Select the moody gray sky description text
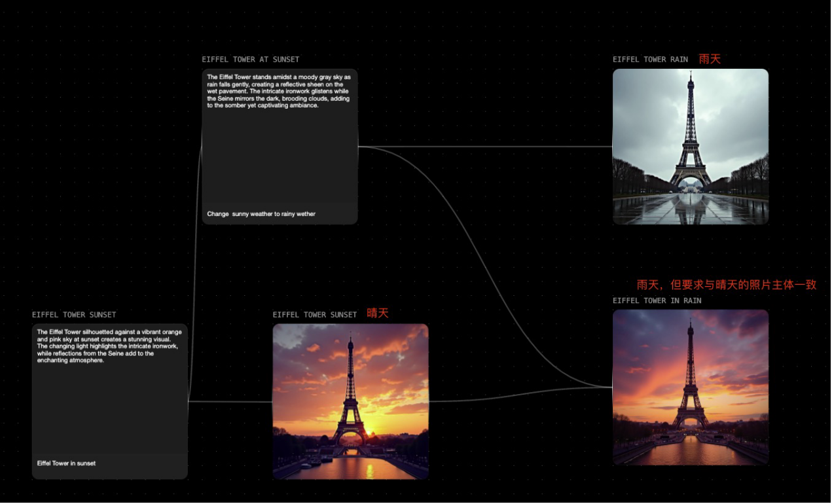 (279, 91)
